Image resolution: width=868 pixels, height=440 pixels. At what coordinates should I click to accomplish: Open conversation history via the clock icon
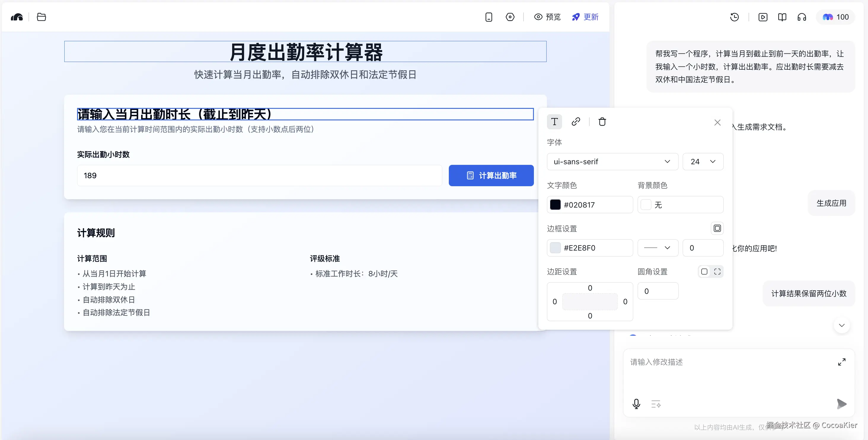point(735,17)
